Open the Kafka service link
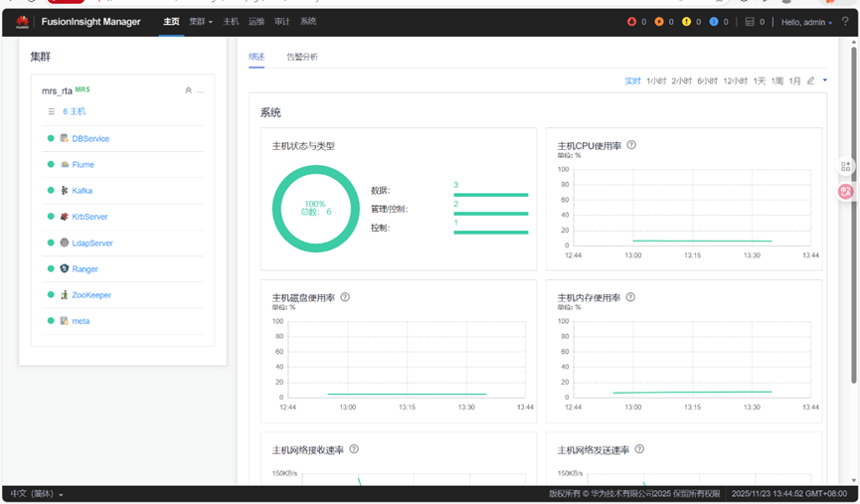Image resolution: width=860 pixels, height=504 pixels. [82, 191]
